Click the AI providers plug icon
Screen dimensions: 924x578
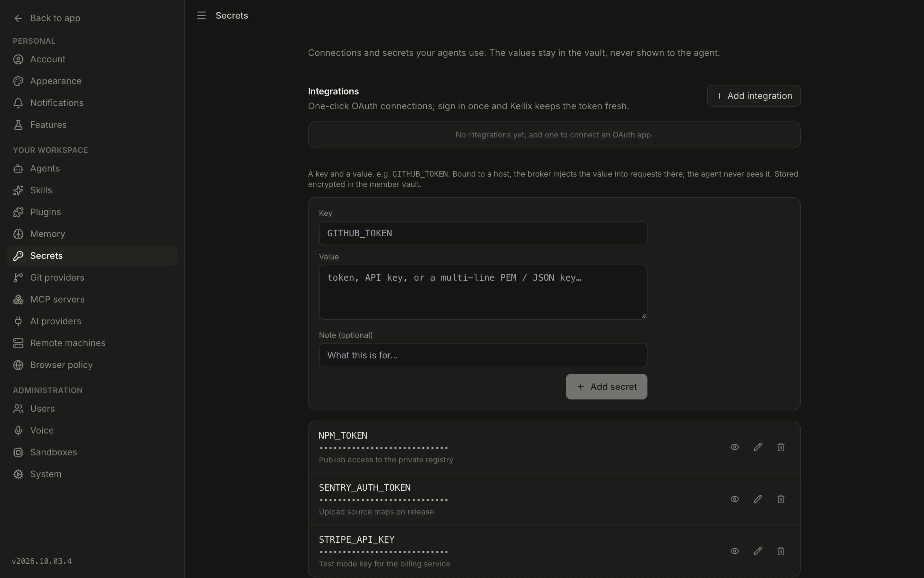click(18, 321)
